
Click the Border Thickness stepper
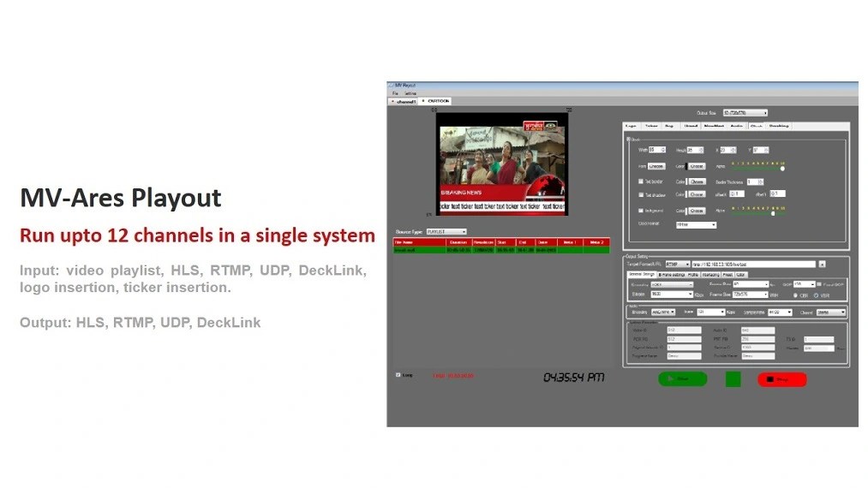pos(756,182)
